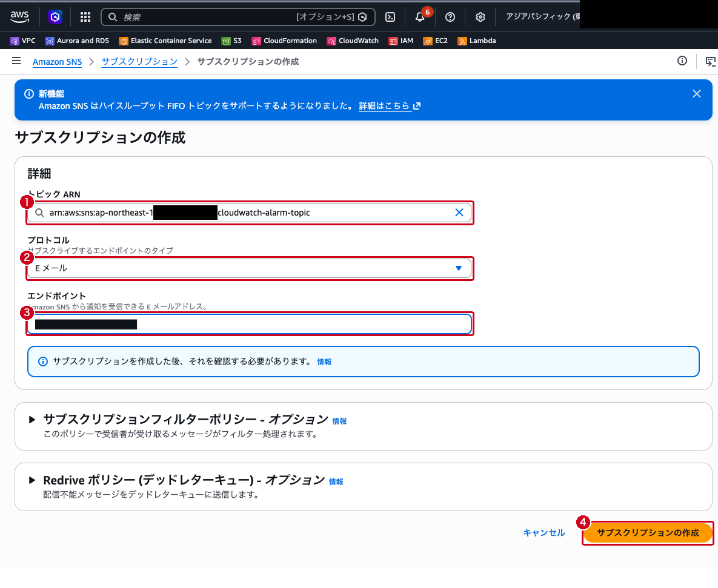Open the services grid menu
The width and height of the screenshot is (718, 588).
(85, 17)
